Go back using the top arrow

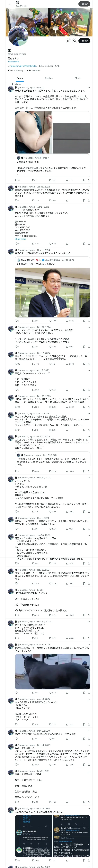pyautogui.click(x=9, y=4)
